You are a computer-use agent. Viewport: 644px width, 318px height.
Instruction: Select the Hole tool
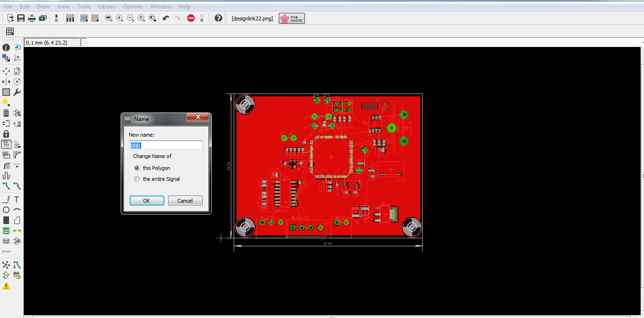(x=6, y=241)
